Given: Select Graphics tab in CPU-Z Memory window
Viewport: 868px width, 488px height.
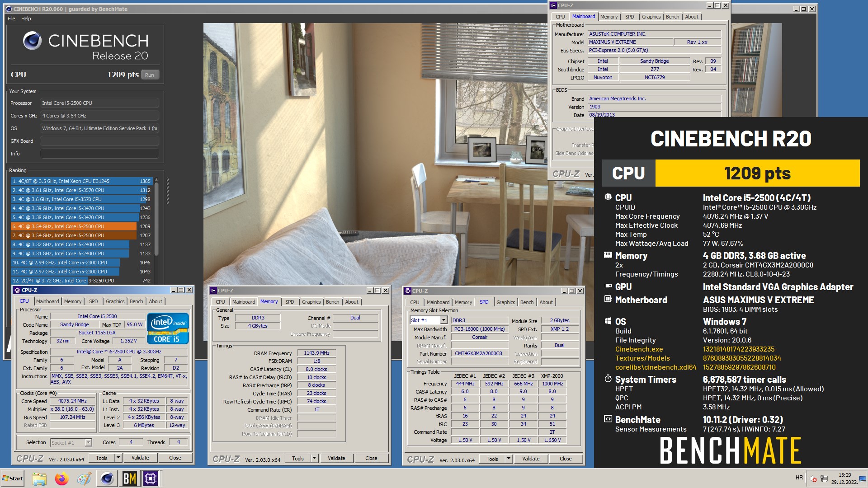Looking at the screenshot, I should [311, 302].
